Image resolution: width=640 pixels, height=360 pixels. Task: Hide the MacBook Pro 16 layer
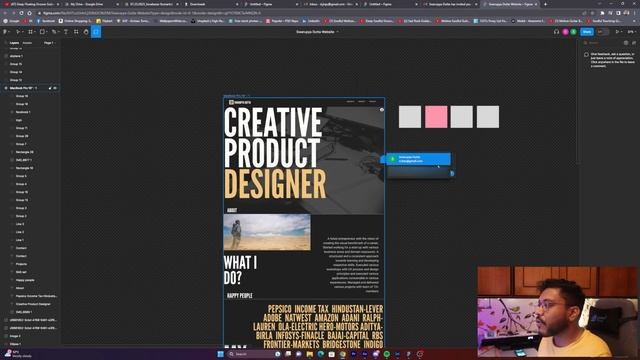pos(55,88)
